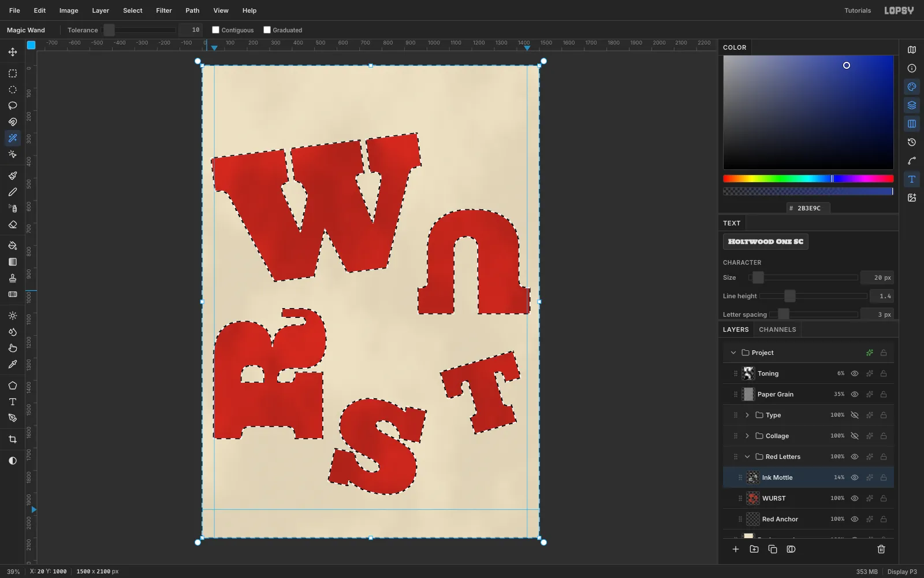Image resolution: width=924 pixels, height=578 pixels.
Task: Open the History panel icon
Action: click(x=912, y=142)
